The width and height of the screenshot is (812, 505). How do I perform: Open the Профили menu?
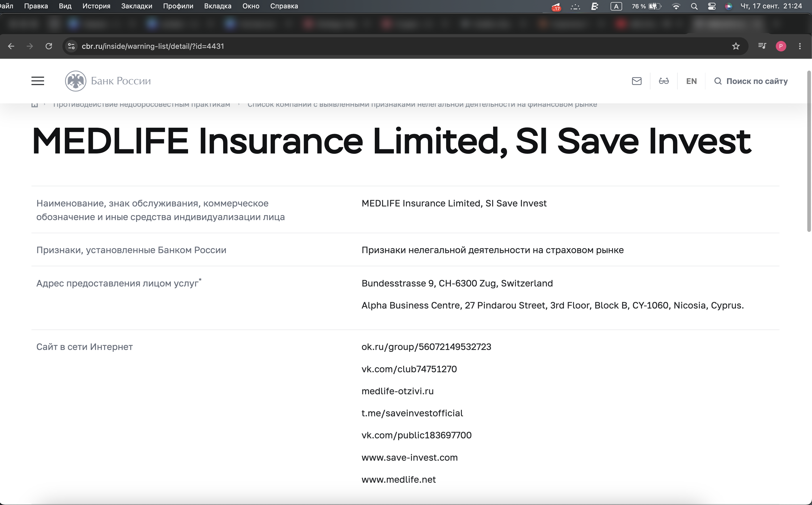point(178,6)
